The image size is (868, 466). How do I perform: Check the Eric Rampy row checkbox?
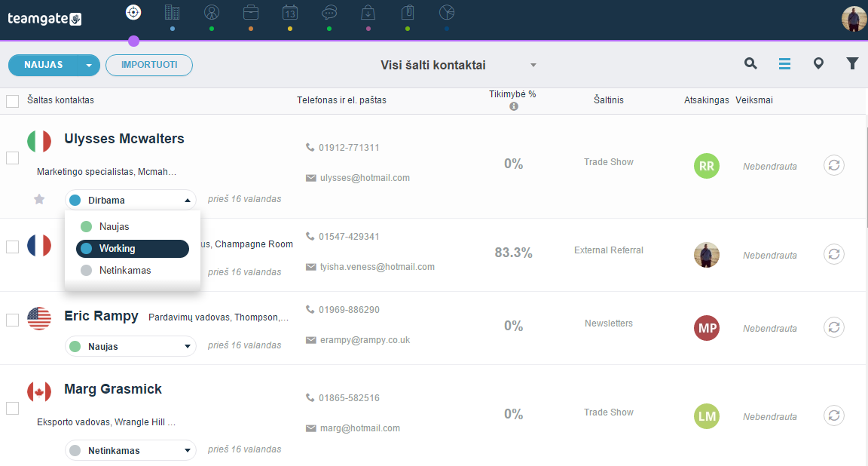coord(12,320)
